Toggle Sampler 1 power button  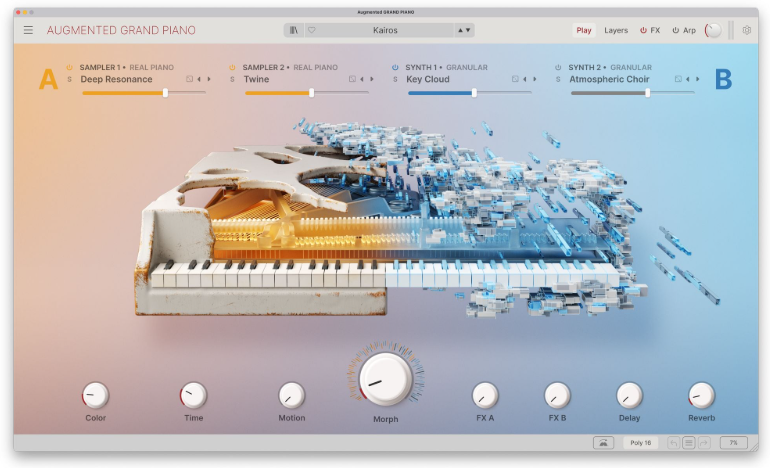(x=69, y=67)
